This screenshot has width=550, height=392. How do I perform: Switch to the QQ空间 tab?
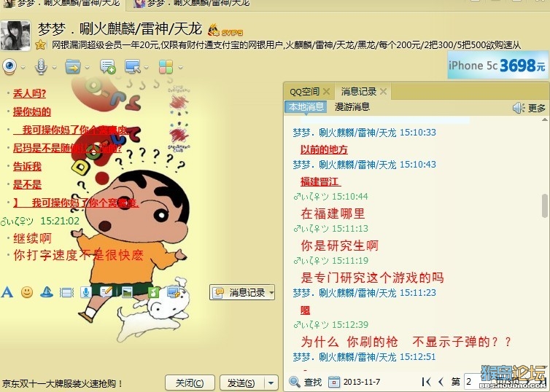(304, 92)
